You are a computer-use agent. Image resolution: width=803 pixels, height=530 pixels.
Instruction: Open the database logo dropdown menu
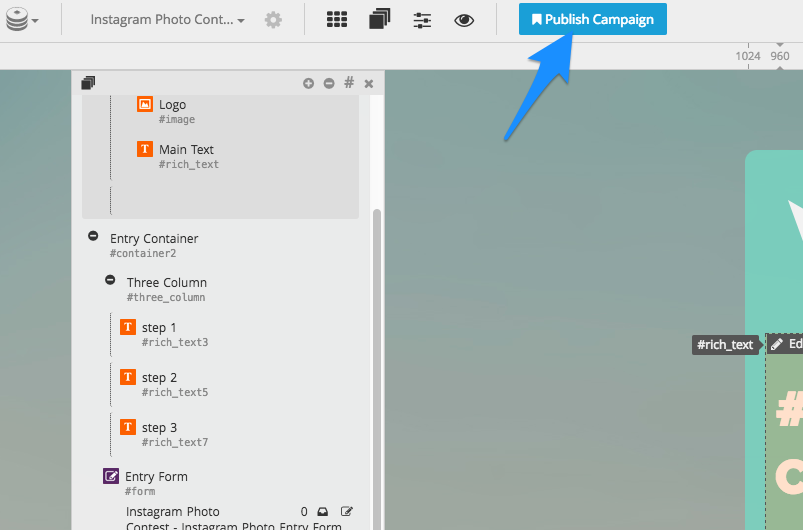22,20
